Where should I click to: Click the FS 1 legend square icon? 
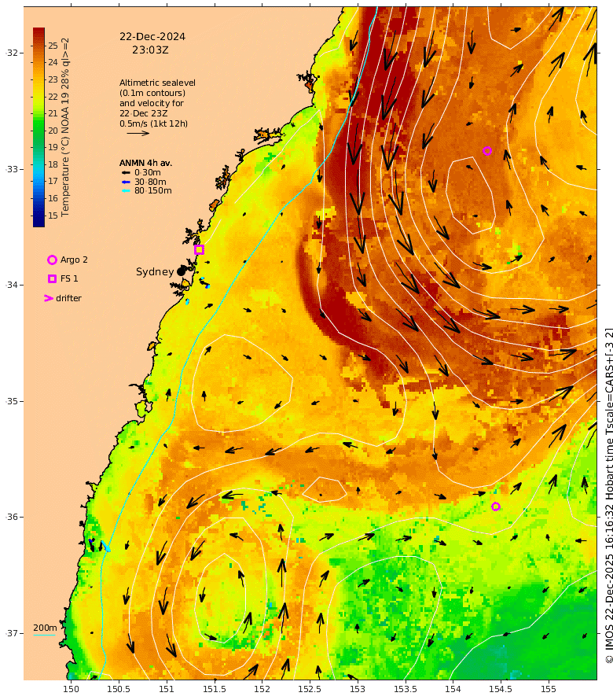(52, 278)
